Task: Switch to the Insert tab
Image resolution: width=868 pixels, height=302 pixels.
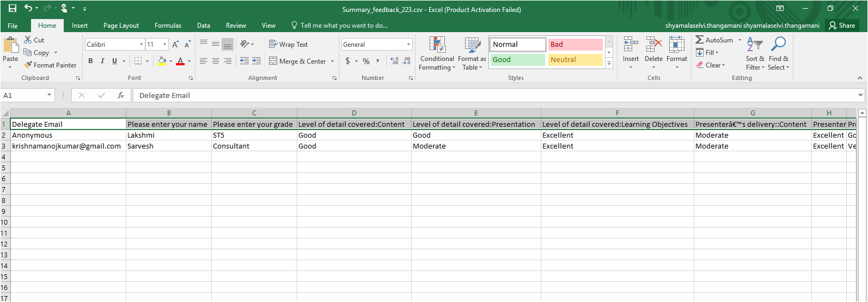Action: point(80,26)
